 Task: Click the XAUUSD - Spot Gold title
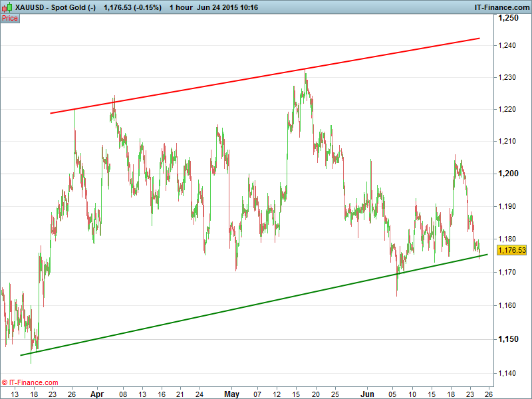point(57,7)
